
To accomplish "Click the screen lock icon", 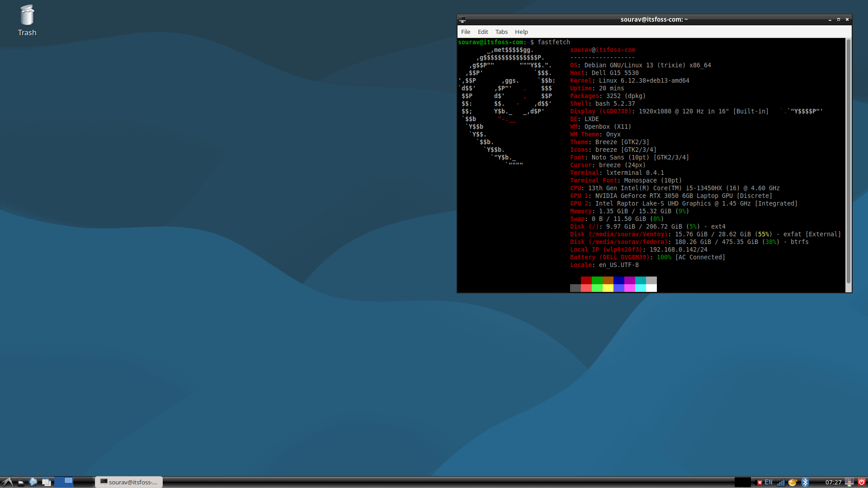I will [x=849, y=482].
